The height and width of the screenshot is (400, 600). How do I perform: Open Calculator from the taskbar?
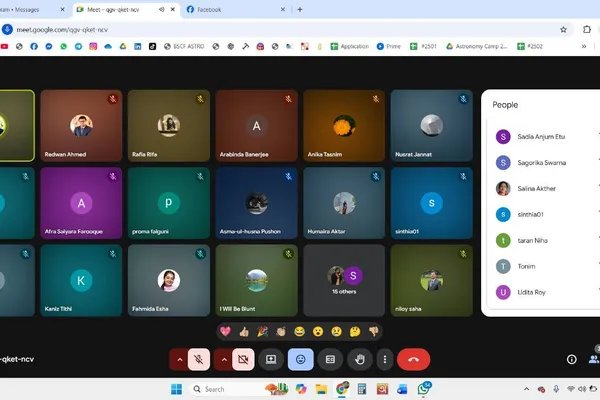(x=362, y=389)
